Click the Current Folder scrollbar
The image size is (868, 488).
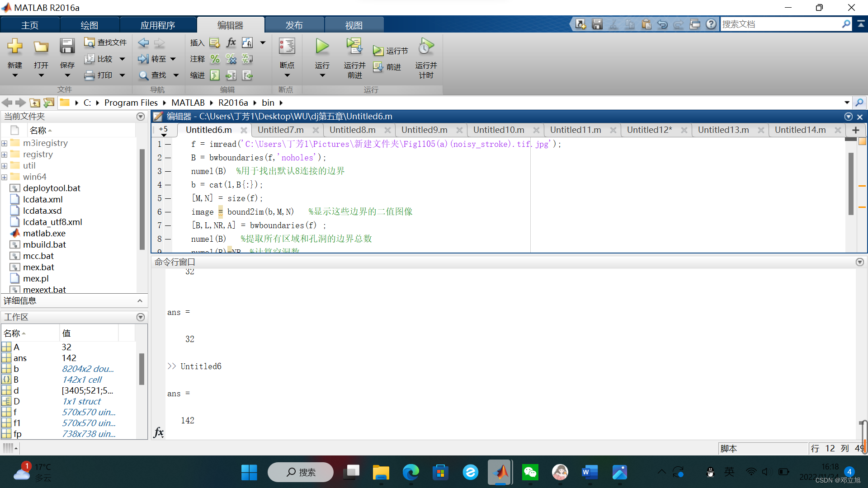pos(142,199)
